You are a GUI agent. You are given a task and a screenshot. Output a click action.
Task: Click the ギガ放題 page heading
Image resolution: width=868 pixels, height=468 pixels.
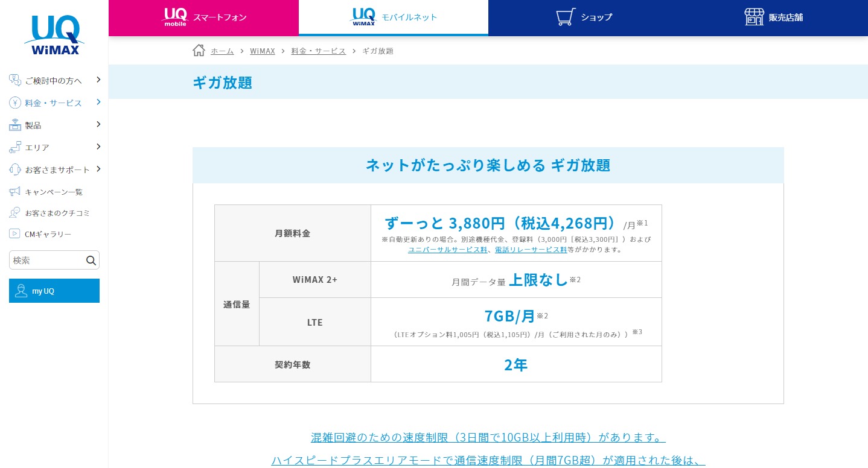223,83
